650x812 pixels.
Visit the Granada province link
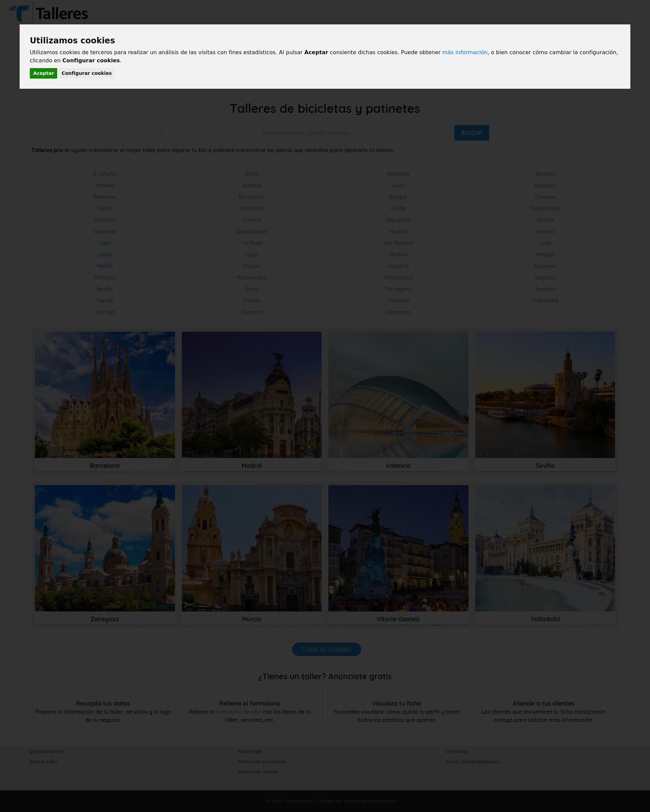coord(105,232)
